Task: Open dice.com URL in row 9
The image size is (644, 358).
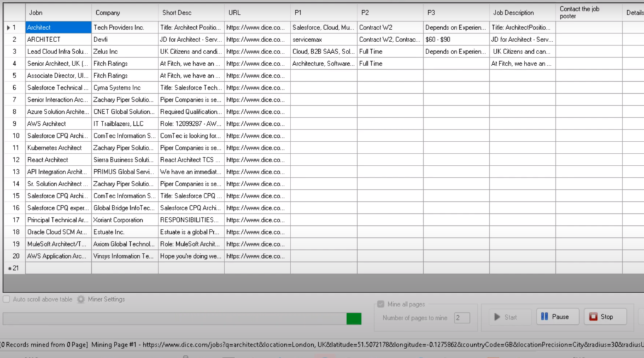Action: tap(257, 124)
